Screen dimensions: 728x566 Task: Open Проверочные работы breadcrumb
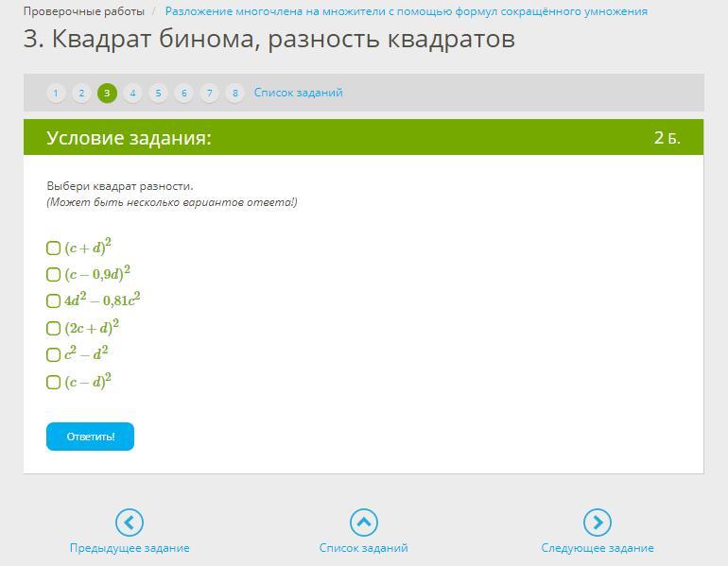click(x=83, y=11)
